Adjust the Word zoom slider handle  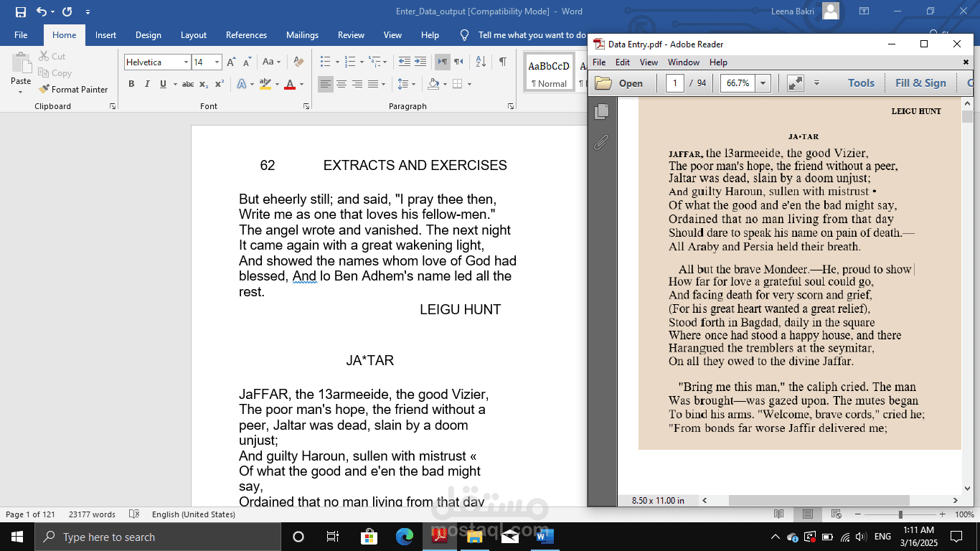pyautogui.click(x=900, y=514)
